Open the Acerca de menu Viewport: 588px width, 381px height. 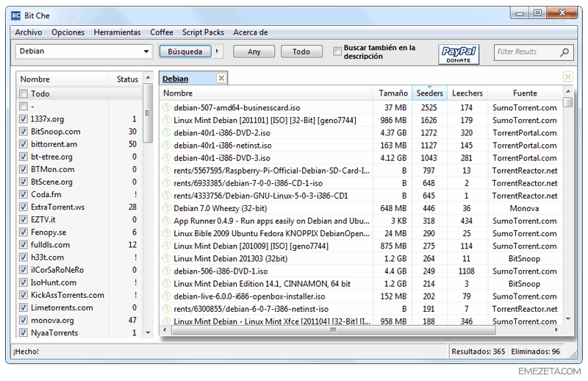click(251, 32)
